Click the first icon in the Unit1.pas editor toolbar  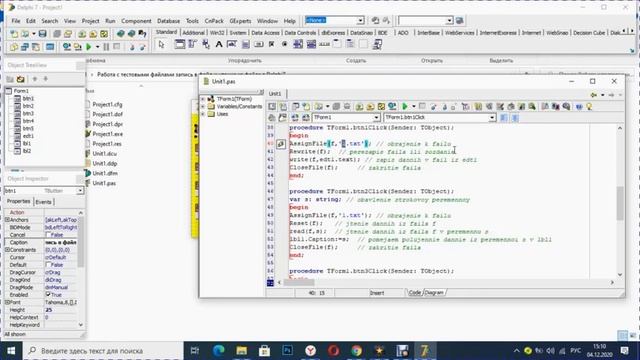click(272, 107)
